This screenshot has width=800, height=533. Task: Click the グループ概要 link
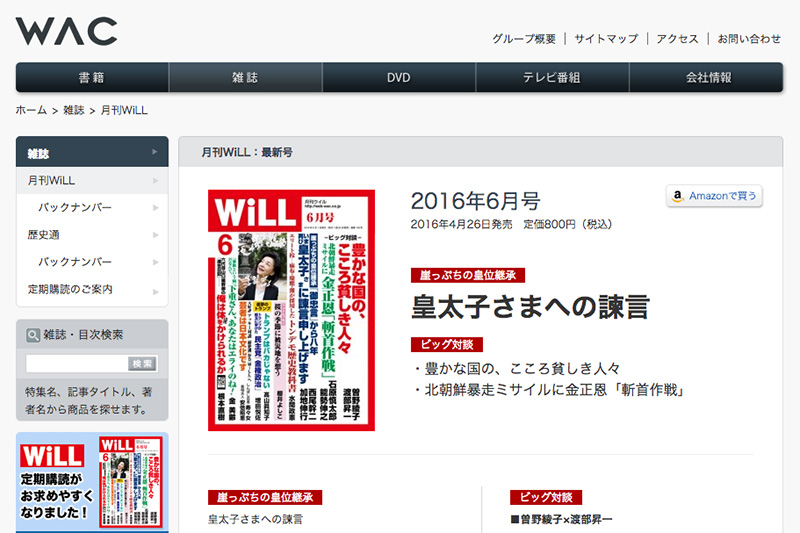click(x=524, y=39)
